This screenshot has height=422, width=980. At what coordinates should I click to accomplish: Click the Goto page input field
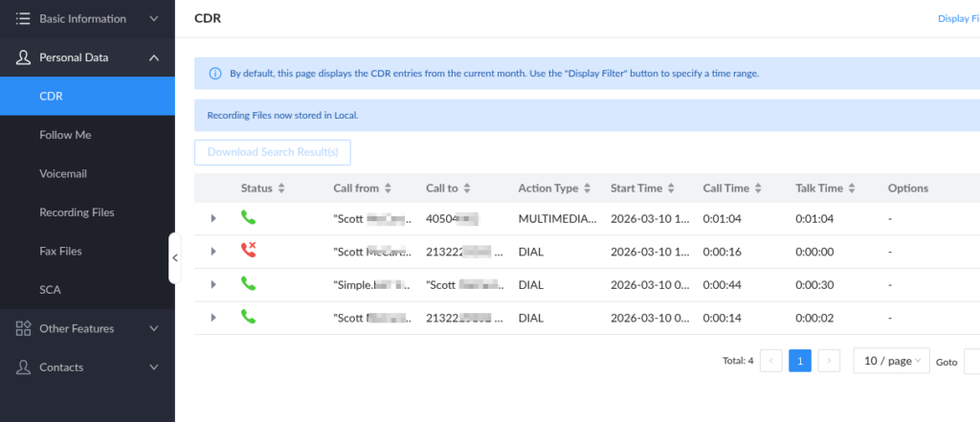(970, 361)
